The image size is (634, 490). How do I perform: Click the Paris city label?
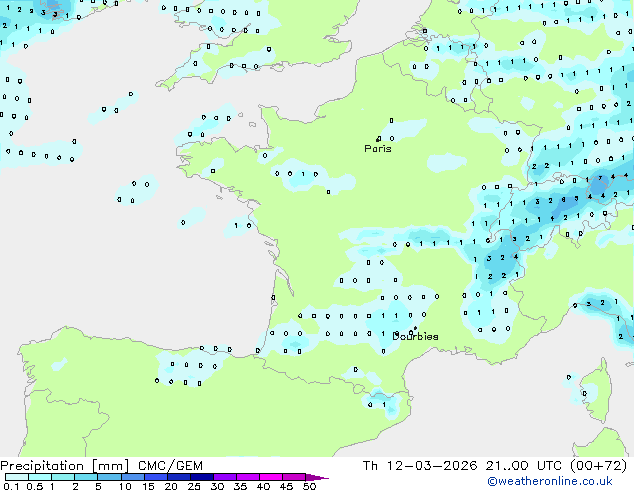click(378, 149)
